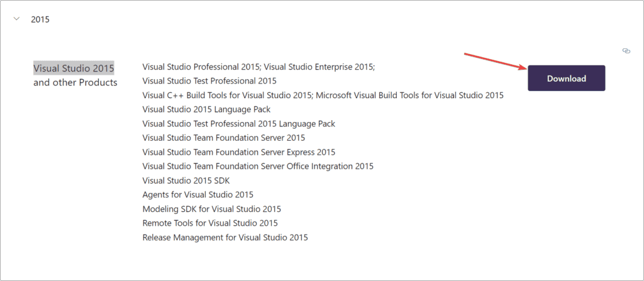
Task: Click the Visual C++ Build Tools line
Action: (x=323, y=96)
